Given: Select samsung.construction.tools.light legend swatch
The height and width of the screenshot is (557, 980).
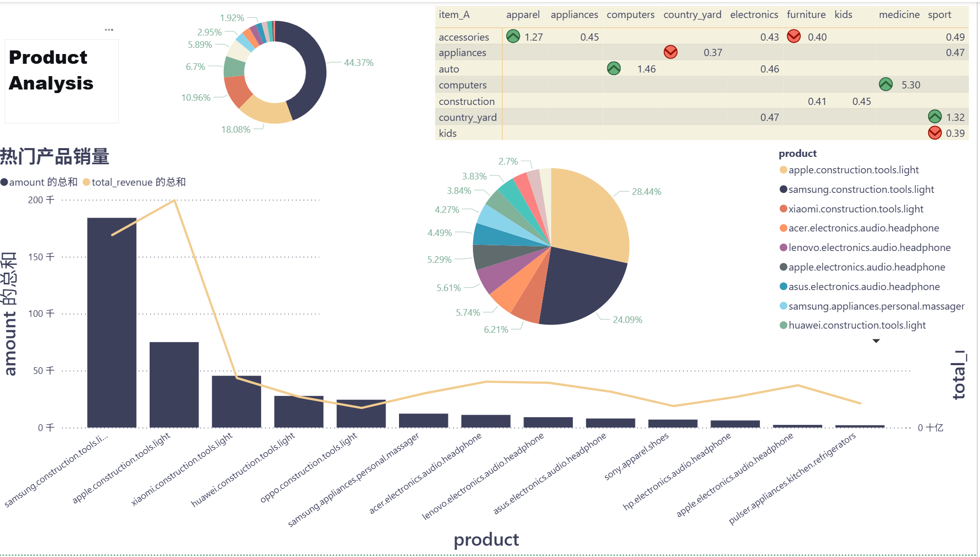Looking at the screenshot, I should pyautogui.click(x=783, y=189).
